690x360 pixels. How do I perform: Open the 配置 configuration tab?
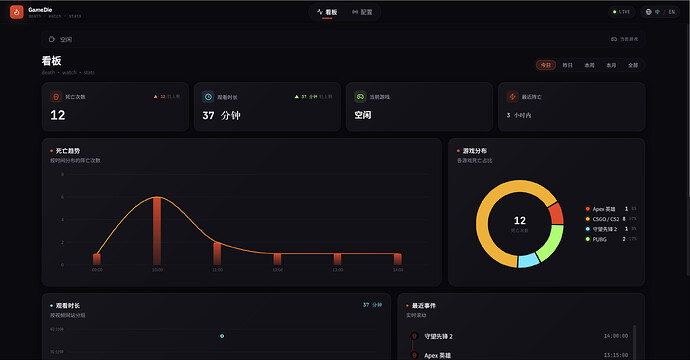362,12
